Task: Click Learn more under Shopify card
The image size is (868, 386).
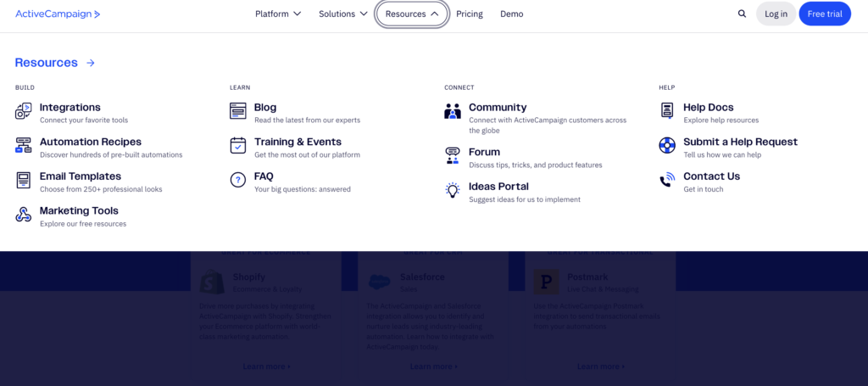Action: click(x=266, y=366)
